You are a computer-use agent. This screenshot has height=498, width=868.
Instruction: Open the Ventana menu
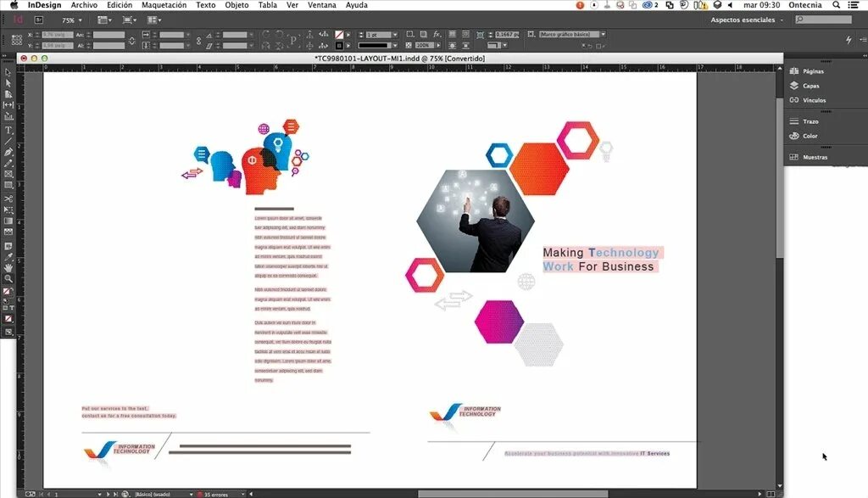click(x=321, y=5)
